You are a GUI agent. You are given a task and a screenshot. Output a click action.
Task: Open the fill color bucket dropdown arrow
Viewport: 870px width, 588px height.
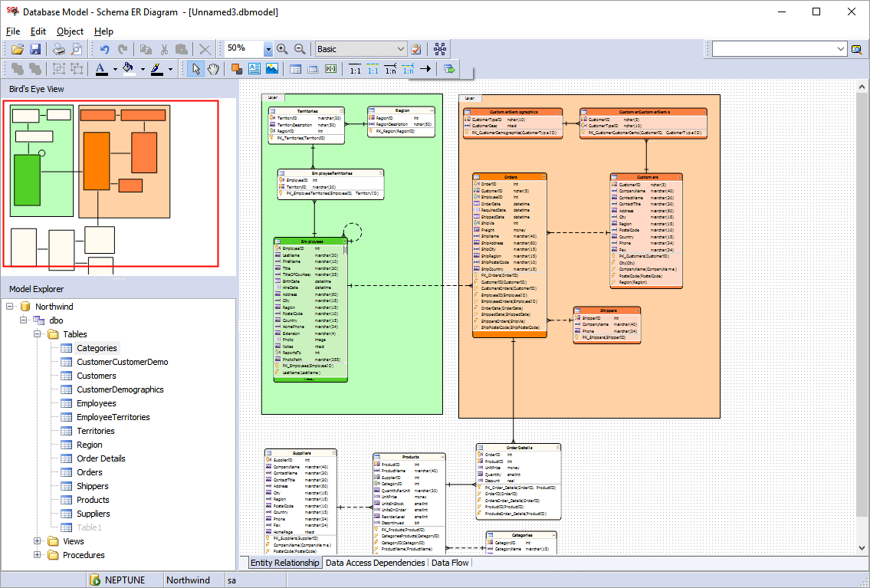pos(141,69)
